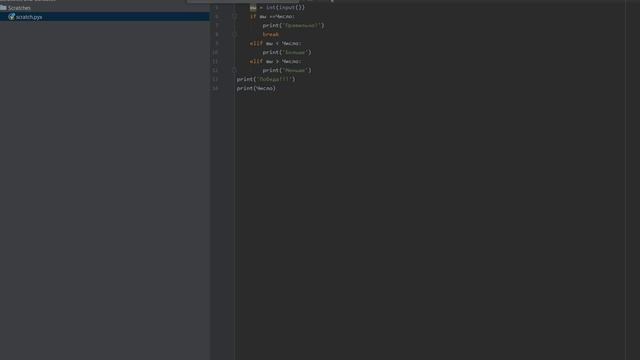
Task: Select the scratch.pyx file in the tree
Action: pos(104,17)
